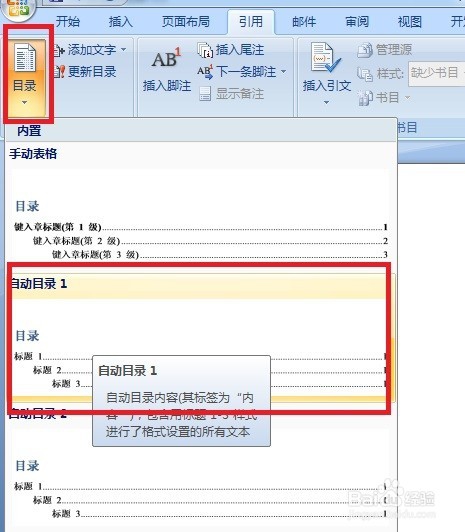The height and width of the screenshot is (532, 465).
Task: Expand the 下一条脚注 dropdown arrow
Action: (x=284, y=71)
